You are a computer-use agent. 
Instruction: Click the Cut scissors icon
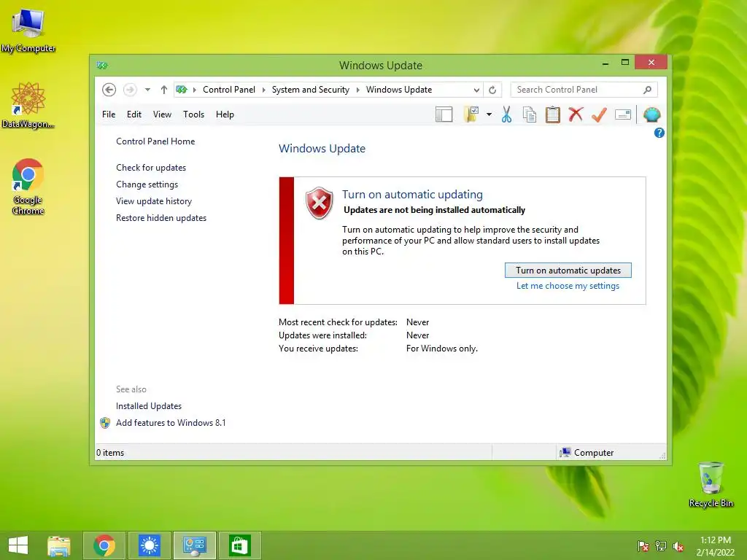506,114
